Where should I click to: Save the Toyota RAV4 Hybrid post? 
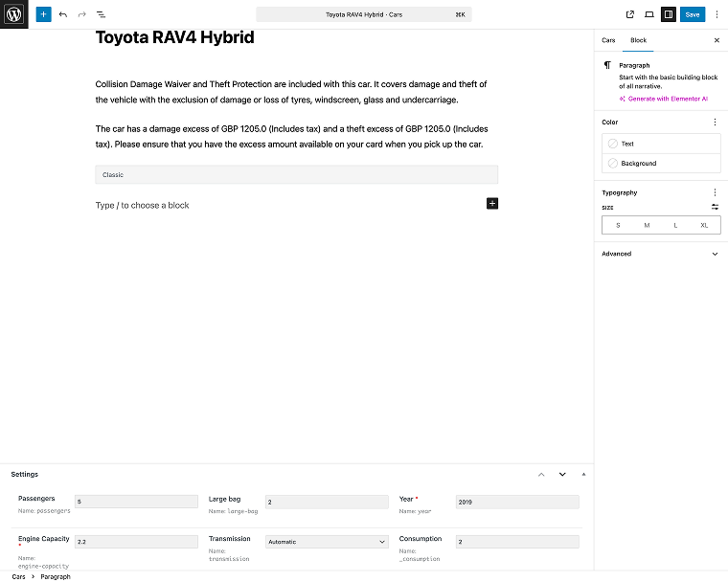[x=693, y=14]
